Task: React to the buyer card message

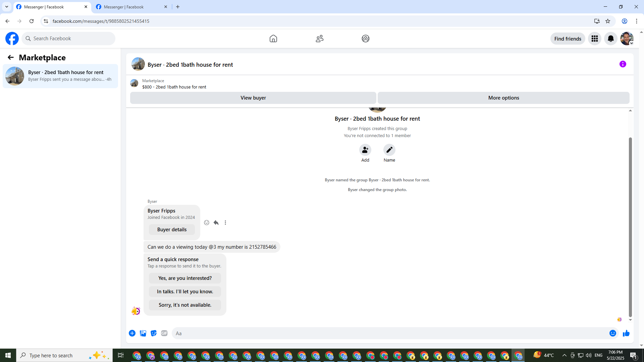Action: click(207, 223)
